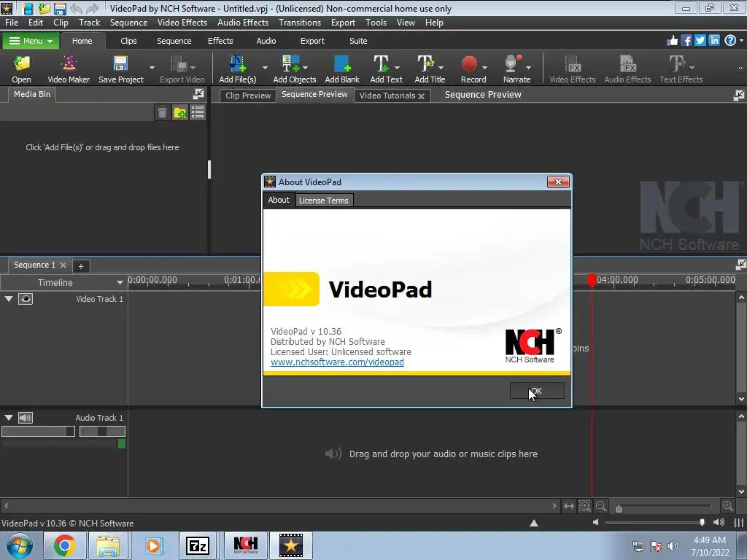Click the thumbs-up like icon
Image resolution: width=747 pixels, height=560 pixels.
click(672, 41)
